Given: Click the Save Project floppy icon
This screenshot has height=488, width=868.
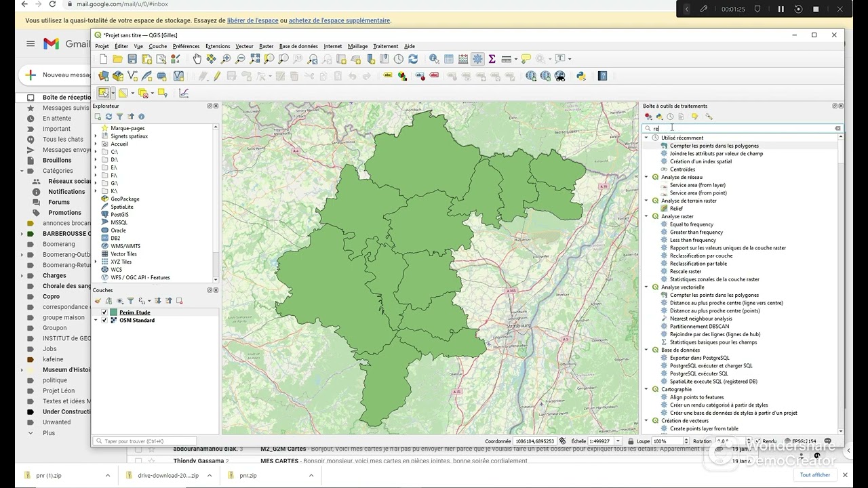Looking at the screenshot, I should tap(132, 59).
